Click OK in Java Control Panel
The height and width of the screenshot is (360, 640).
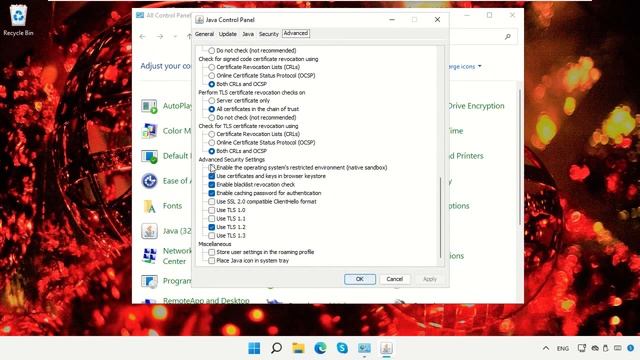pos(360,279)
